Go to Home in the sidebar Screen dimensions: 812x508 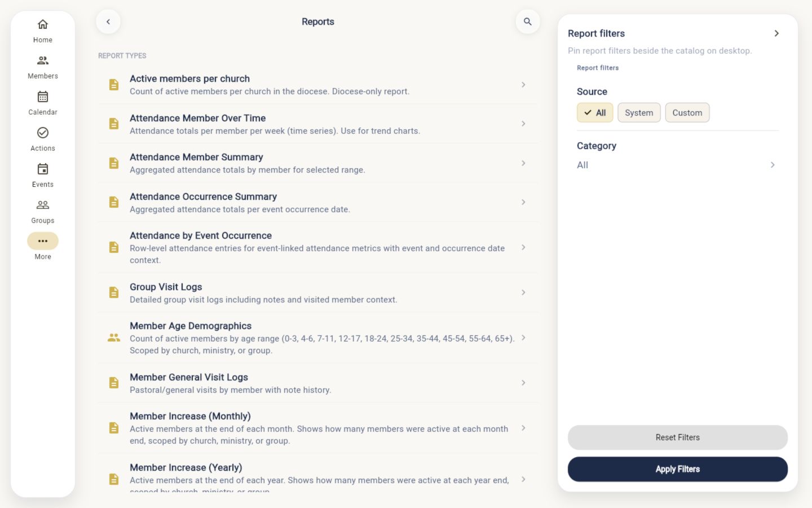point(43,31)
